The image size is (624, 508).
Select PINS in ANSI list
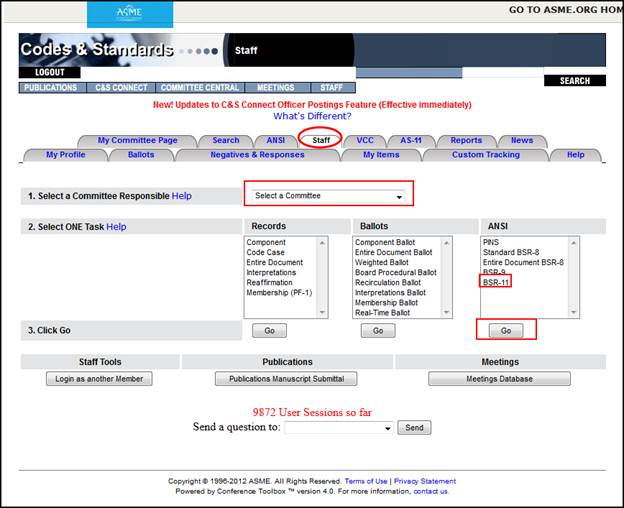coord(491,242)
